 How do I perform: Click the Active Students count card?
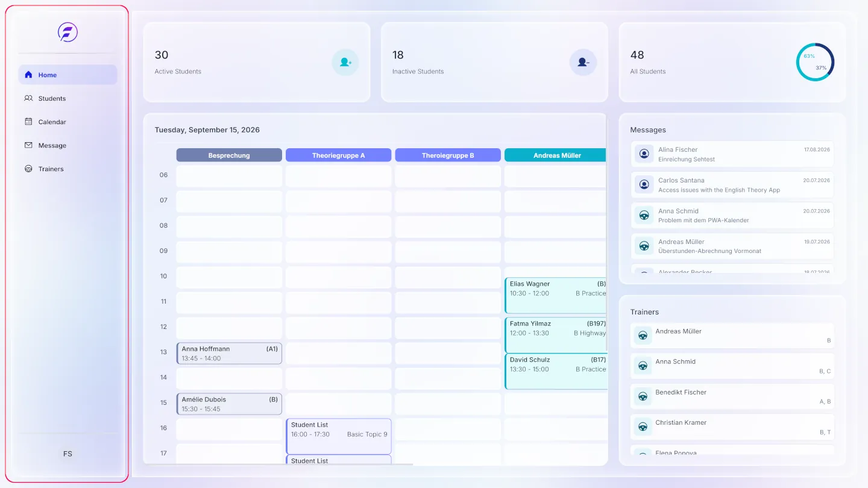257,62
